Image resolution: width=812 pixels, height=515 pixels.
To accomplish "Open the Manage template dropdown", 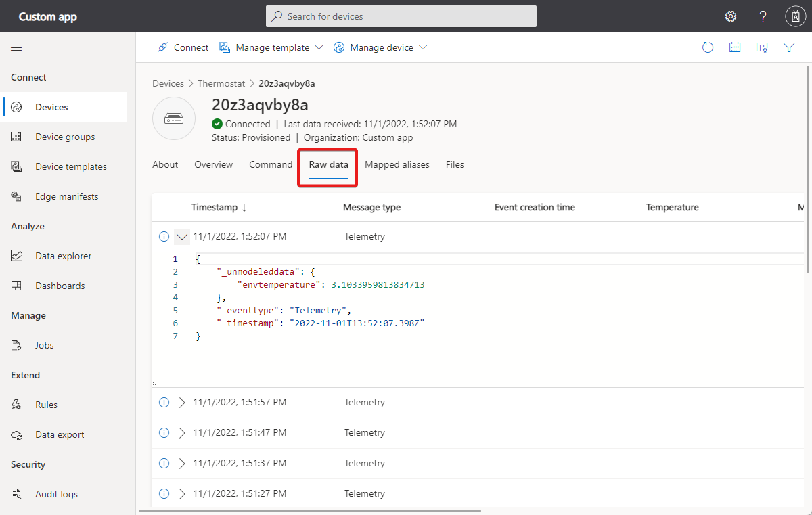I will [271, 47].
